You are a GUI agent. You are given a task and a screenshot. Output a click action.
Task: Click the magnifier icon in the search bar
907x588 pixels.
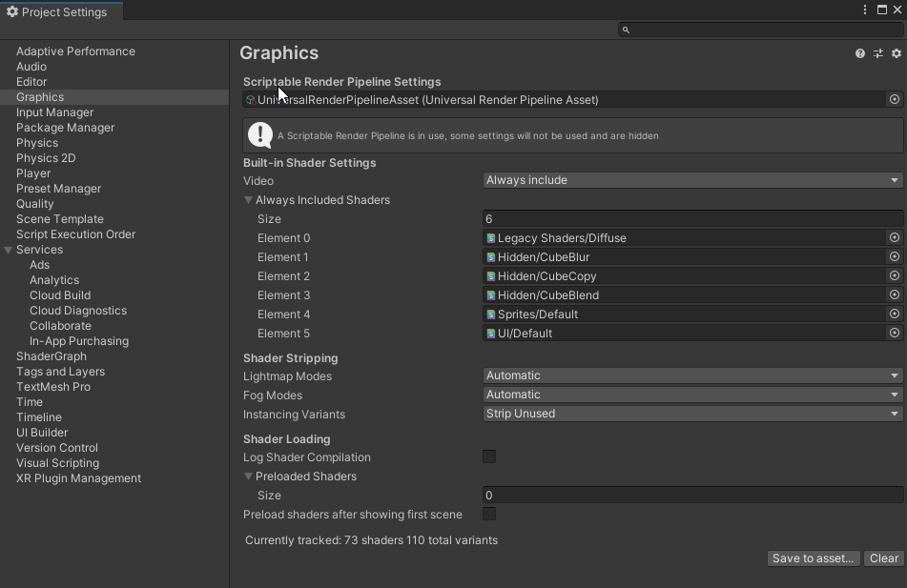coord(625,30)
